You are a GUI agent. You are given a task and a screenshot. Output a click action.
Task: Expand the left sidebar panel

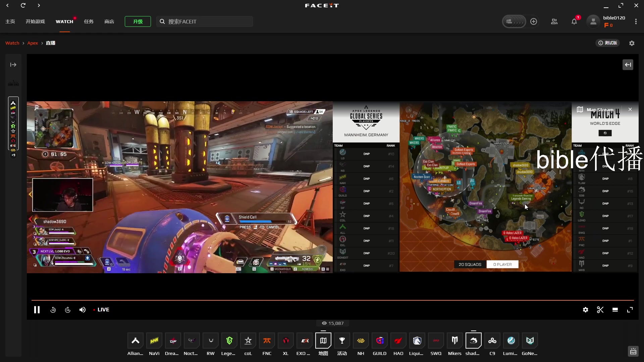(x=13, y=65)
